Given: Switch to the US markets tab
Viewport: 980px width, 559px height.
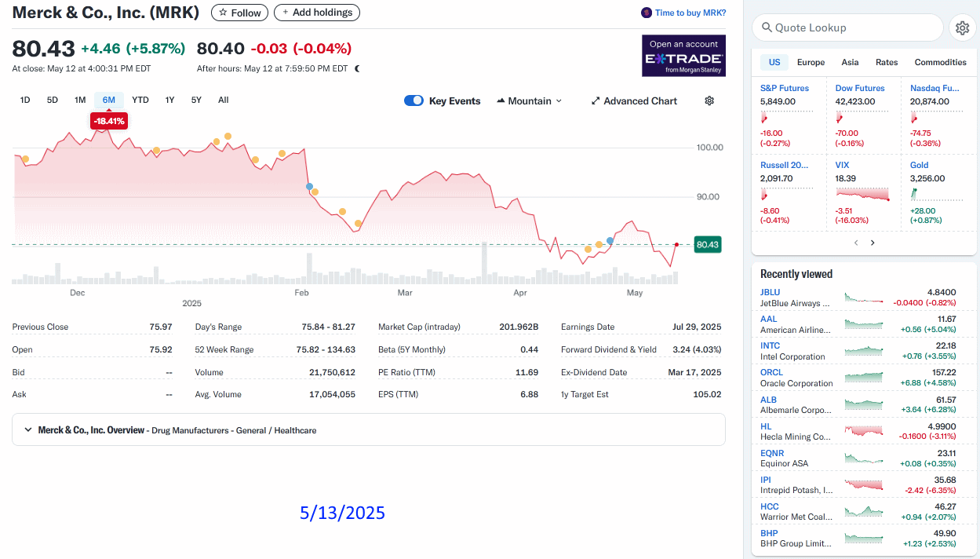Looking at the screenshot, I should pos(774,62).
